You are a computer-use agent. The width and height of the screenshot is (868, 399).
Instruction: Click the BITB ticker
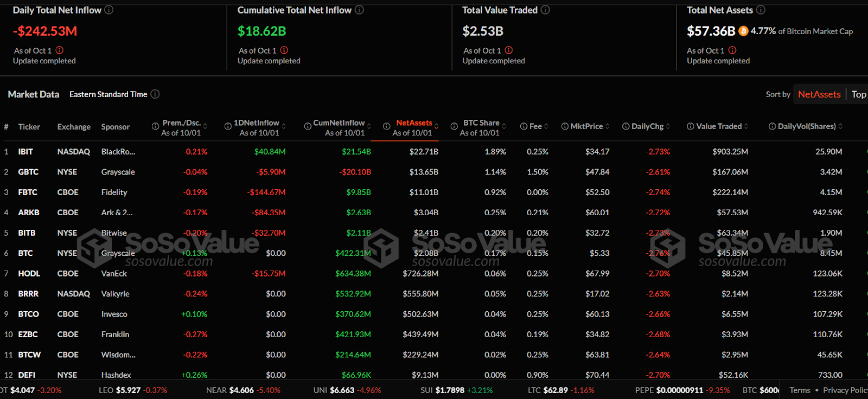(27, 233)
